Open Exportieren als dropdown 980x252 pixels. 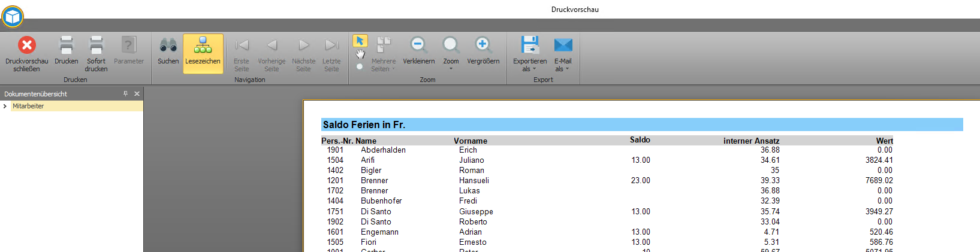tap(530, 54)
